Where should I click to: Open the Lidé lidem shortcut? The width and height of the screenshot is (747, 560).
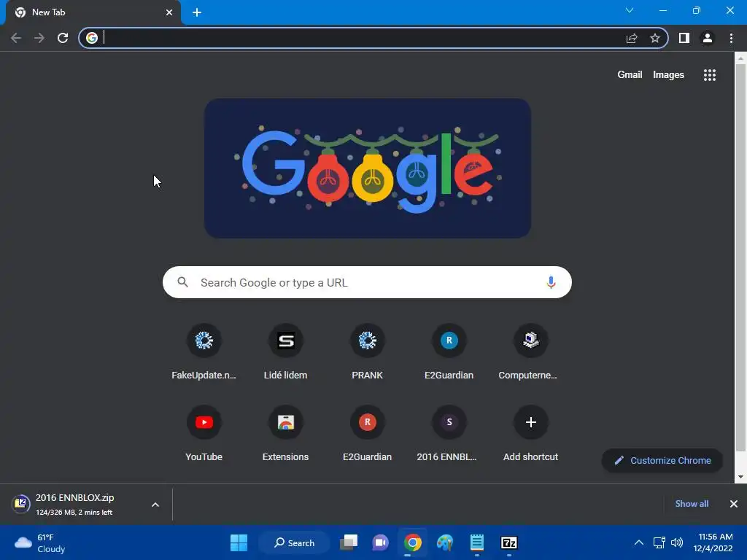pyautogui.click(x=285, y=351)
